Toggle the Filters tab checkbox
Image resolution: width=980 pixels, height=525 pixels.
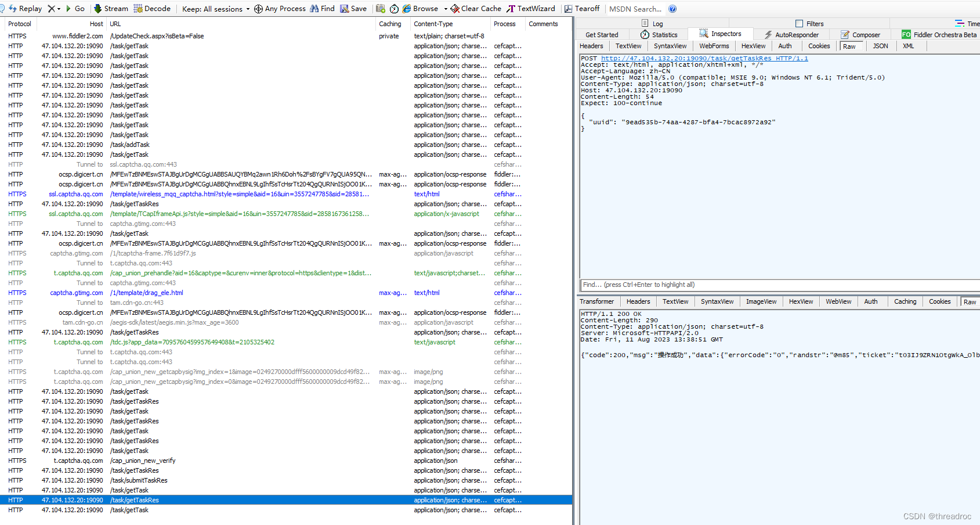799,24
